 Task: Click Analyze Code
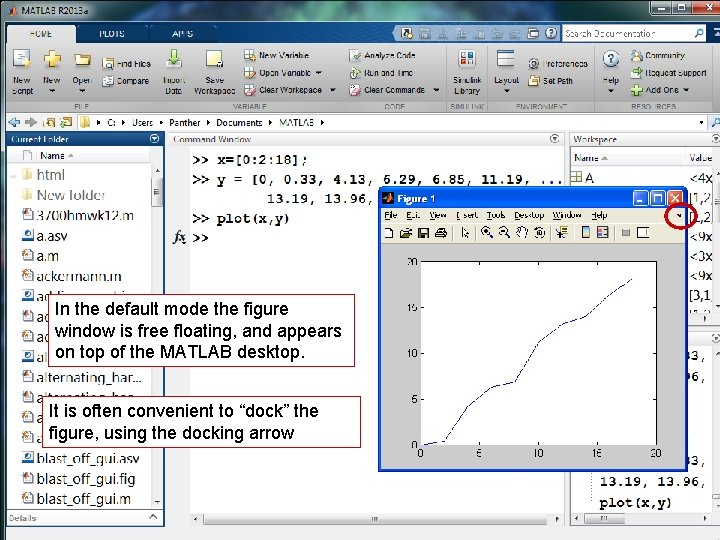(x=382, y=56)
